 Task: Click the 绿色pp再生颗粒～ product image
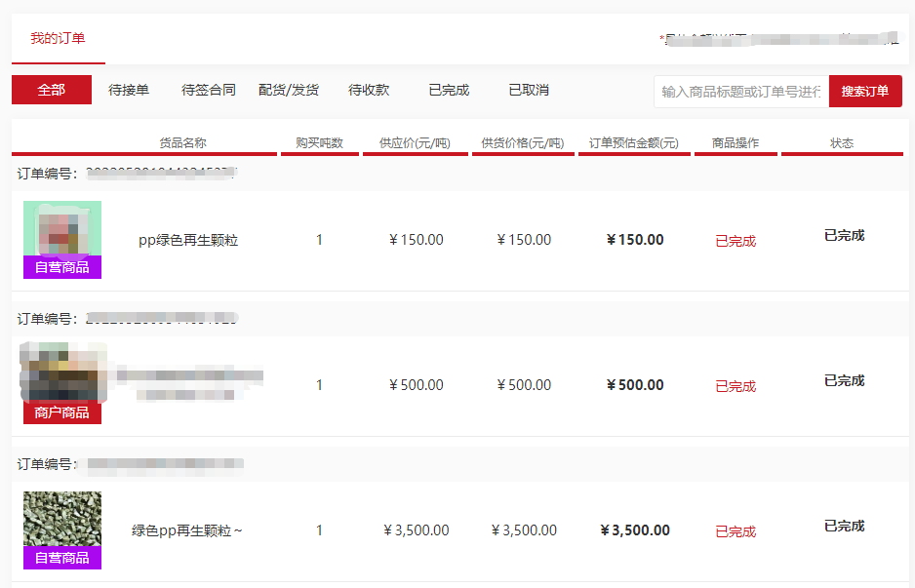tap(62, 519)
